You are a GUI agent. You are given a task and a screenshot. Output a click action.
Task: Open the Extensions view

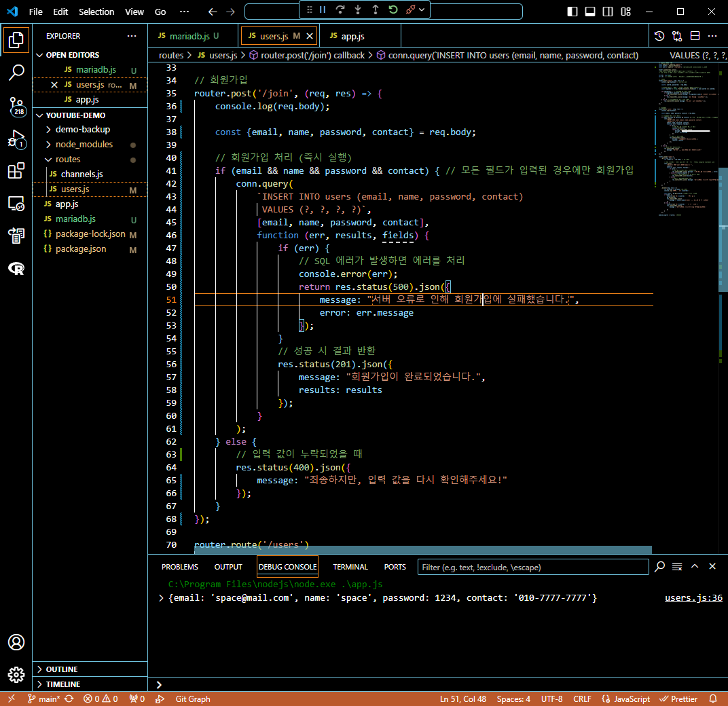coord(16,171)
